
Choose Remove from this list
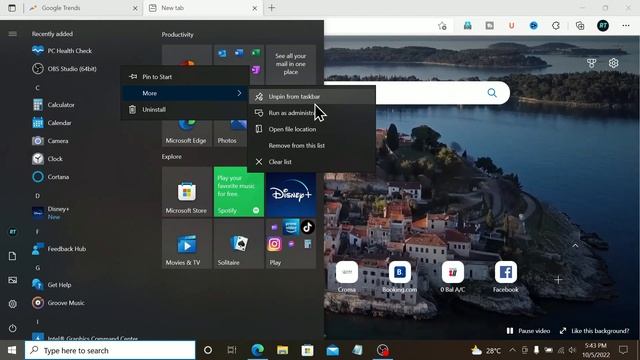tap(312, 146)
